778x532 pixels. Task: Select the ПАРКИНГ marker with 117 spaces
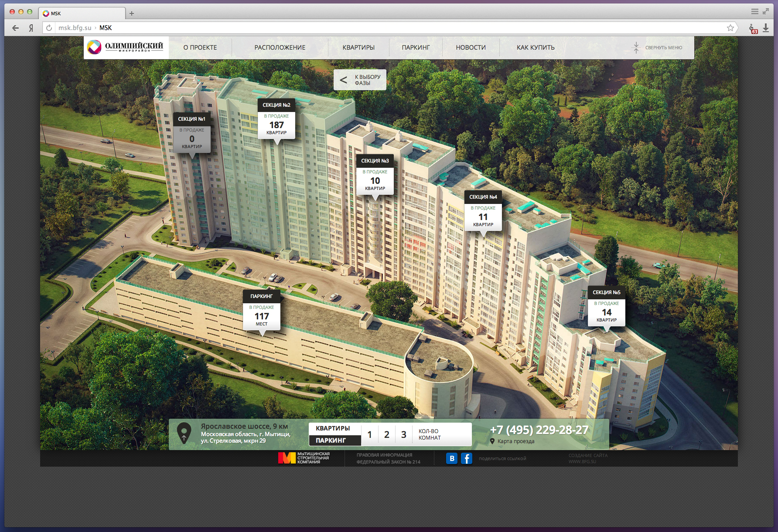tap(262, 310)
